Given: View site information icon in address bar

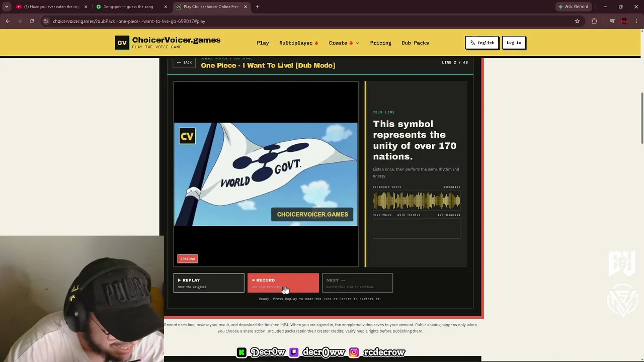Looking at the screenshot, I should coord(46,21).
